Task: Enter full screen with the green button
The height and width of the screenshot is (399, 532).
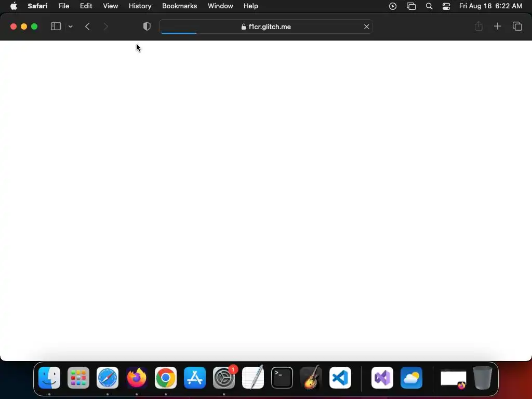Action: click(34, 26)
